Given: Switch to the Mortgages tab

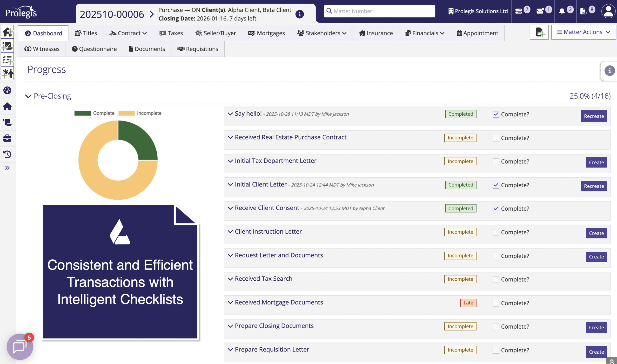Looking at the screenshot, I should tap(267, 33).
